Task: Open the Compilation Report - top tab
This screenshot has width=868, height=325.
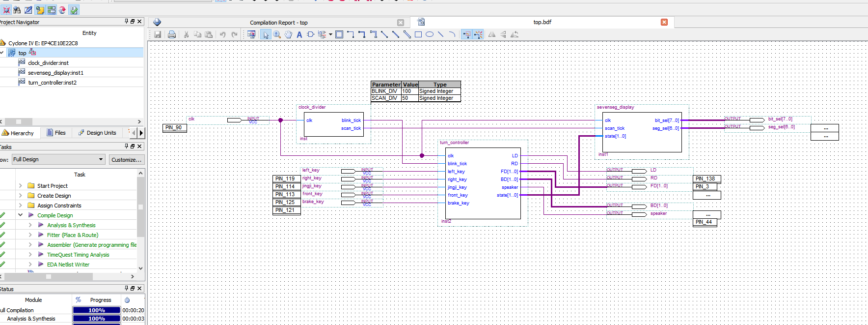Action: pos(279,23)
